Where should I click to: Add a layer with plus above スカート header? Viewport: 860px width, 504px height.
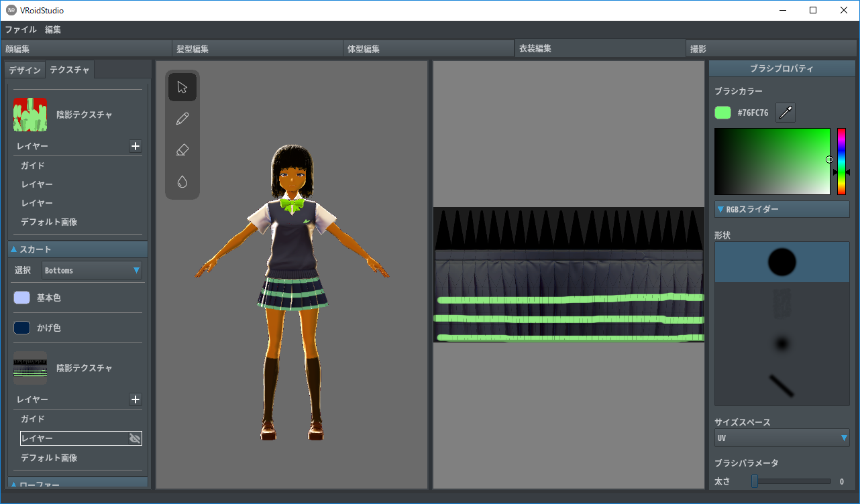(136, 146)
